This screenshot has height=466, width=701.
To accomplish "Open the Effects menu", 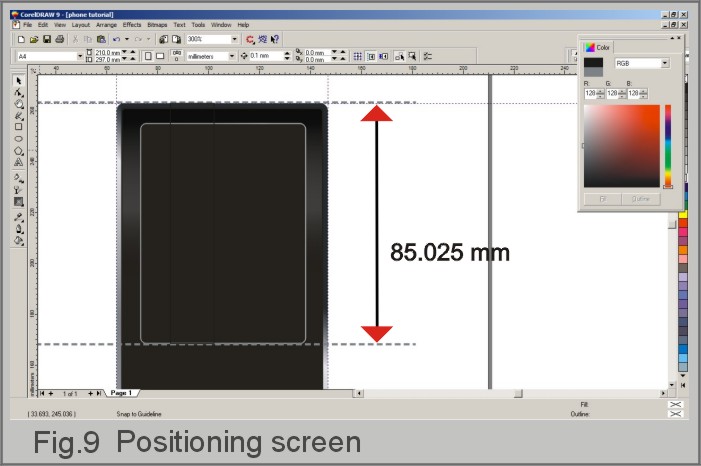I will (132, 25).
